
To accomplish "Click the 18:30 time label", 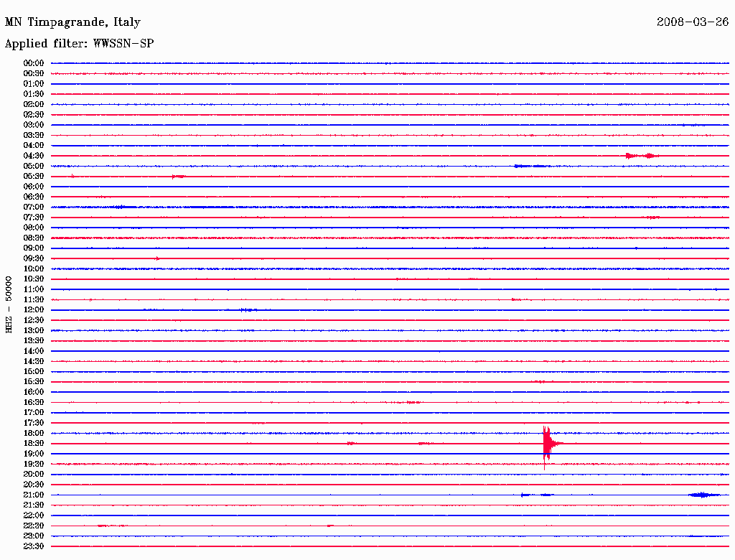I will click(34, 443).
